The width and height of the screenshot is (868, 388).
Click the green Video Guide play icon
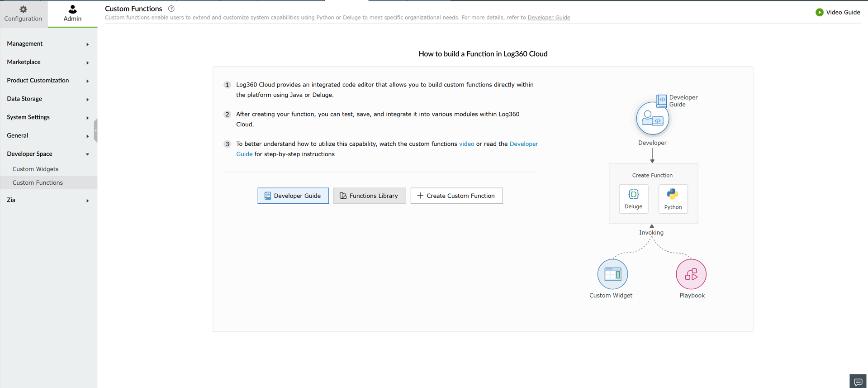tap(819, 12)
